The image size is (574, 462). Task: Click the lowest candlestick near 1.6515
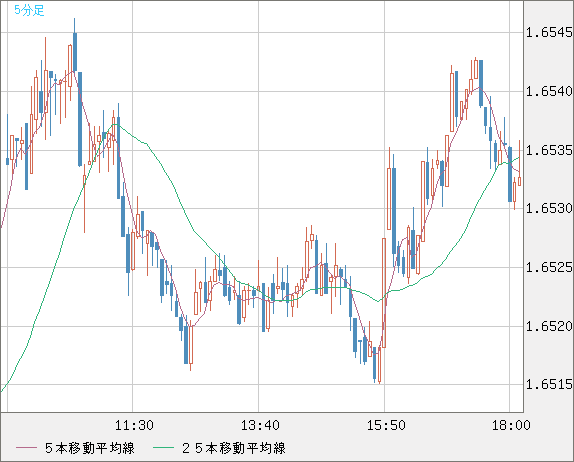coord(379,364)
